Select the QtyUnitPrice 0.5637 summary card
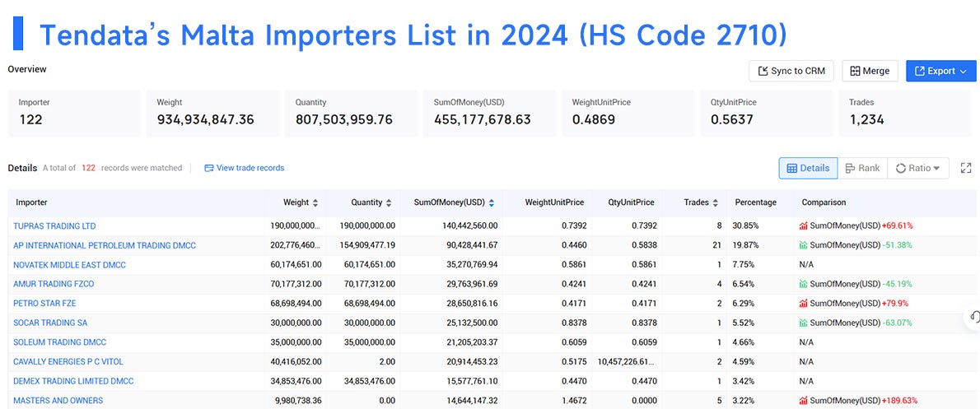Screen dimensions: 980x409 click(x=766, y=113)
